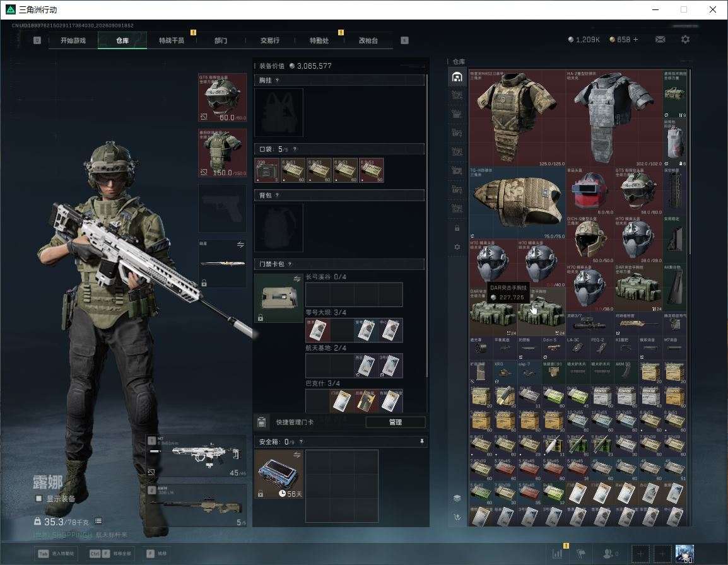Viewport: 728px width, 565px height.
Task: Select the TG-H armor vest item
Action: (517, 203)
